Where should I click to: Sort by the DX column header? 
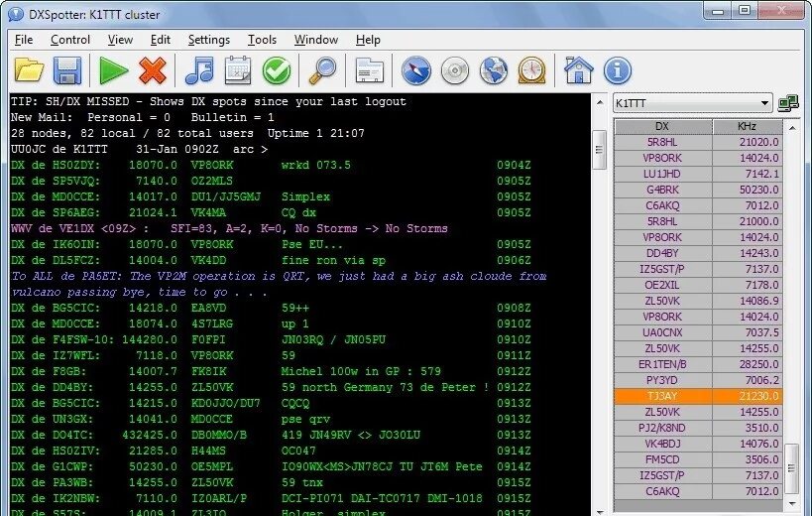pyautogui.click(x=663, y=126)
